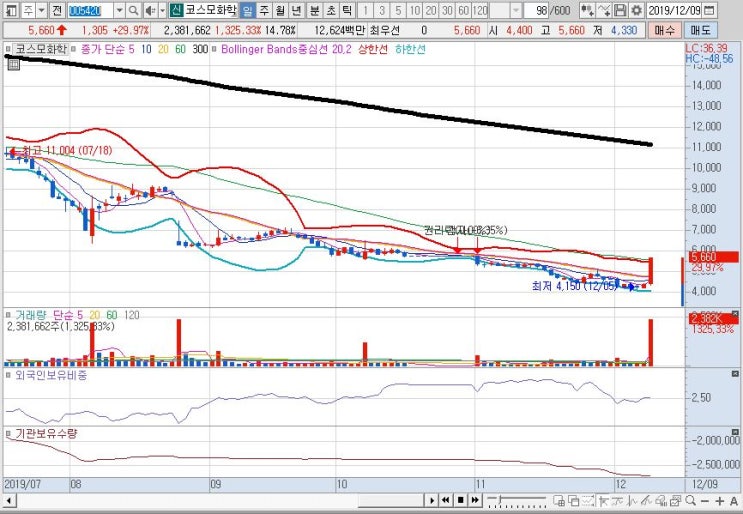Viewport: 743px width, 514px height.
Task: Click the speaker sound icon in toolbar
Action: click(151, 10)
